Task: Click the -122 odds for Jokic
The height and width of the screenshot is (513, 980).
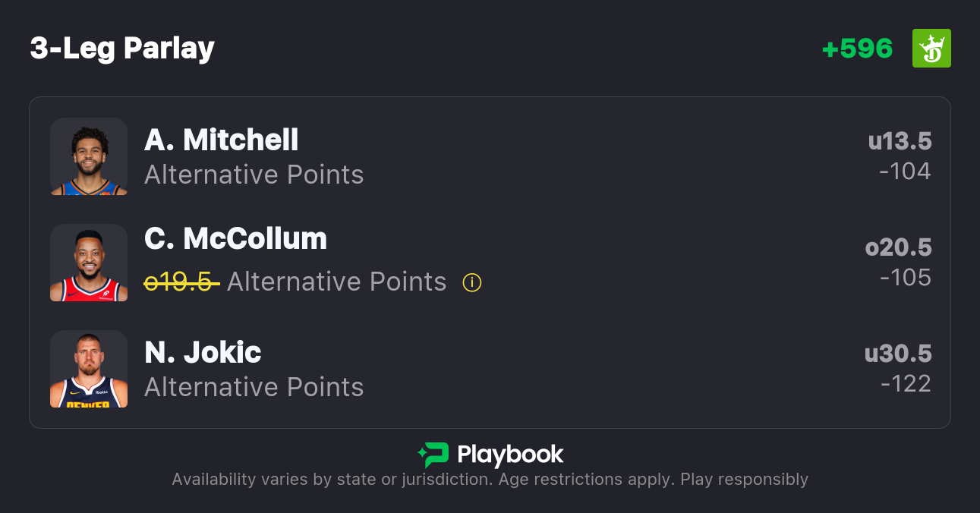Action: click(x=906, y=384)
